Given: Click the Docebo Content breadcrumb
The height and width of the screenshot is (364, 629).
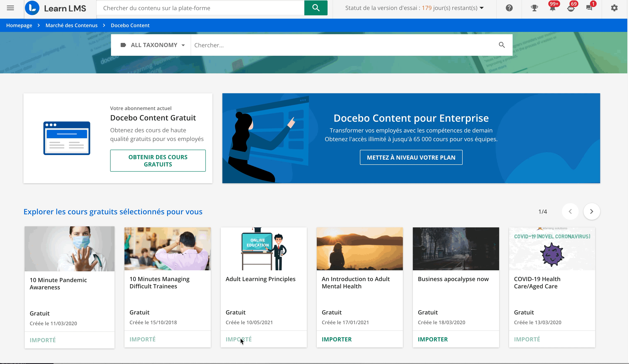Looking at the screenshot, I should [130, 25].
